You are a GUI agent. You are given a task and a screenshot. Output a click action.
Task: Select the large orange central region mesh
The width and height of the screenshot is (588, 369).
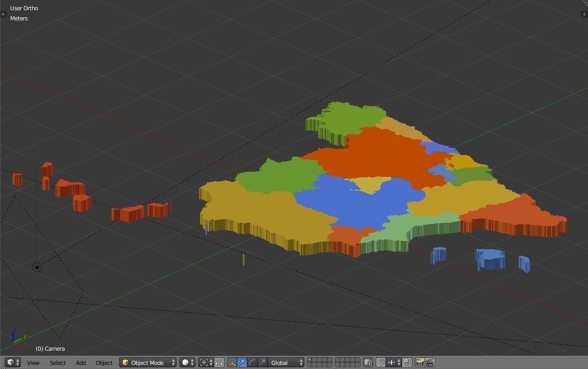(379, 156)
